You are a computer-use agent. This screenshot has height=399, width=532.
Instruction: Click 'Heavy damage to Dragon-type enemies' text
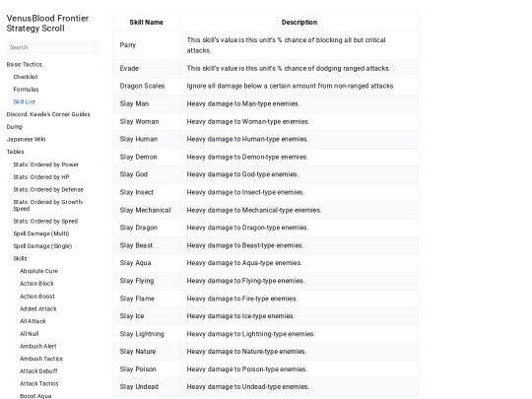247,228
